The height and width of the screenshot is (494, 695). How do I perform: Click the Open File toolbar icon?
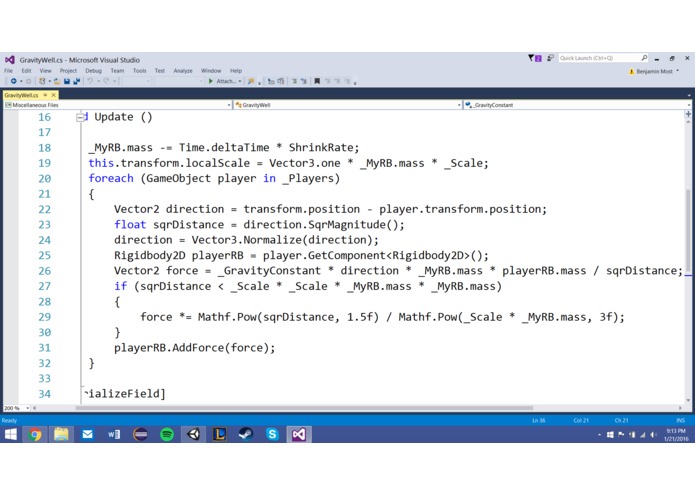click(x=57, y=81)
